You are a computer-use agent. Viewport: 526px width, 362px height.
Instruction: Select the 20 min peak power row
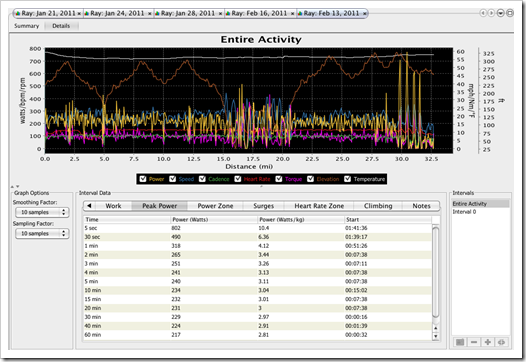pos(258,308)
